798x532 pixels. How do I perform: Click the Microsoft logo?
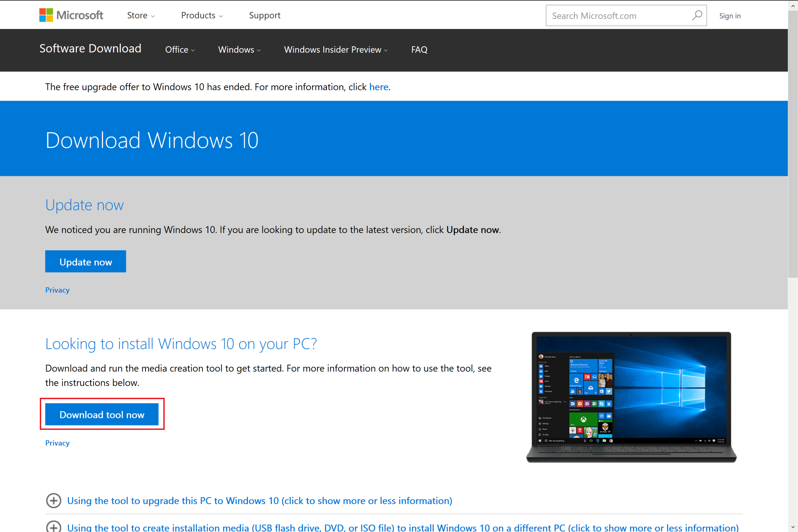tap(71, 15)
